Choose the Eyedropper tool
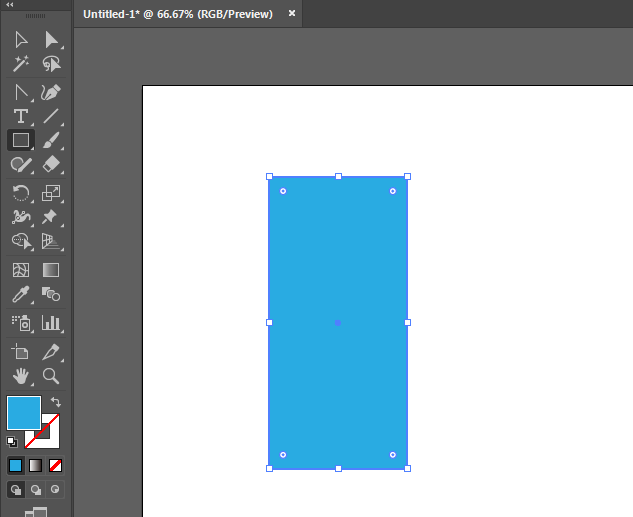Screen dimensions: 633x517 point(20,295)
